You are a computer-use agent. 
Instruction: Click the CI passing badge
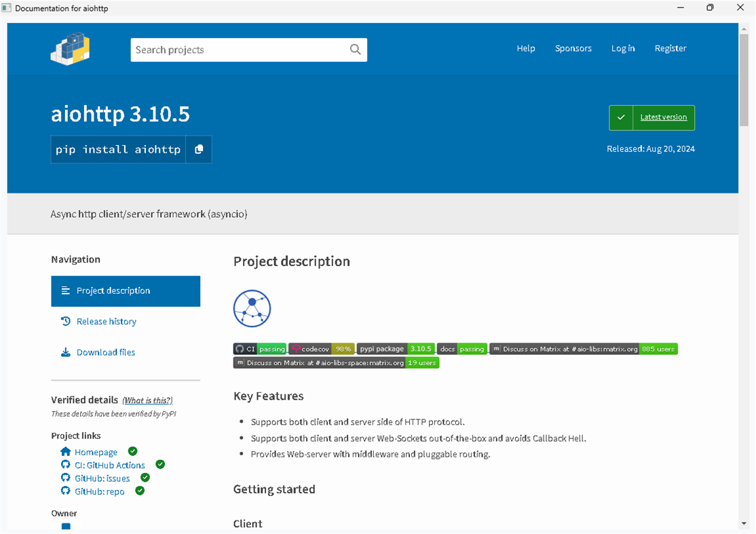point(260,349)
